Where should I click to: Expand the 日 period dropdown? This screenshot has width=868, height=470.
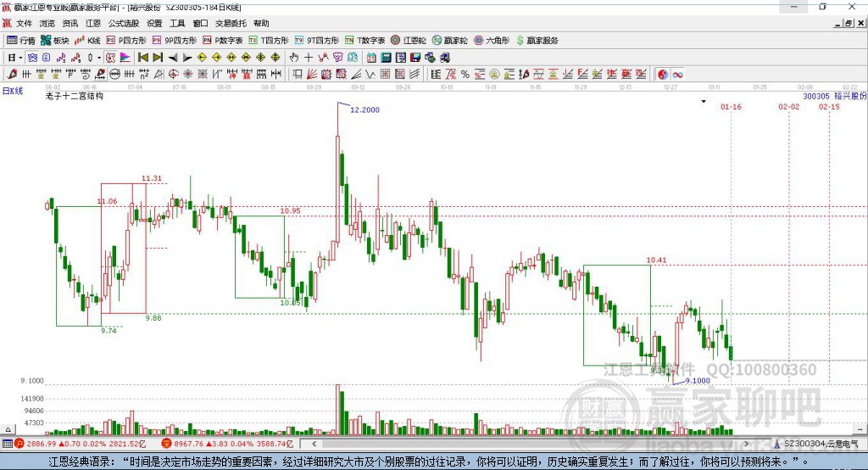20,58
